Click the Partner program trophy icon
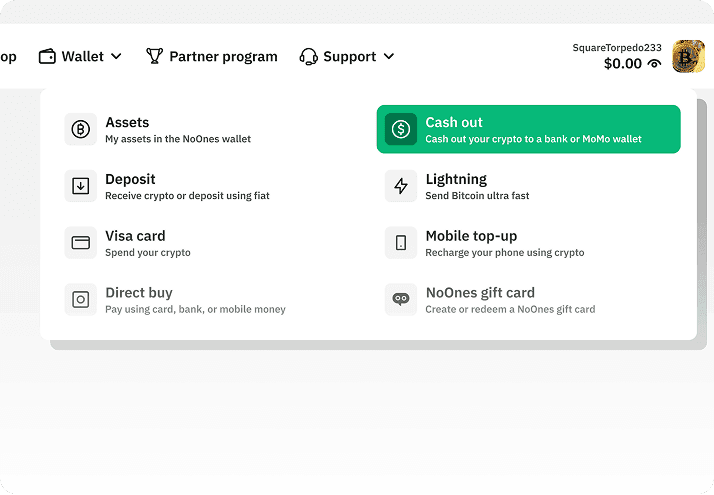 pyautogui.click(x=154, y=57)
